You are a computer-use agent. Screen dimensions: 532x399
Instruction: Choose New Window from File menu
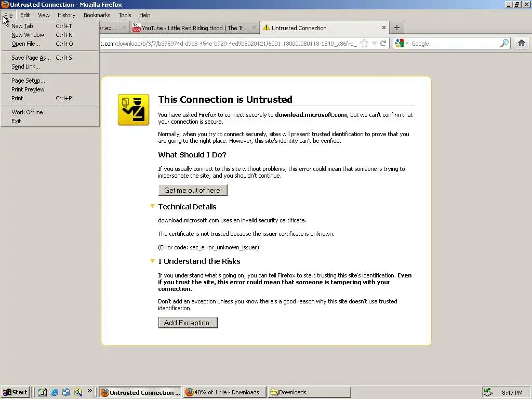(x=50, y=35)
